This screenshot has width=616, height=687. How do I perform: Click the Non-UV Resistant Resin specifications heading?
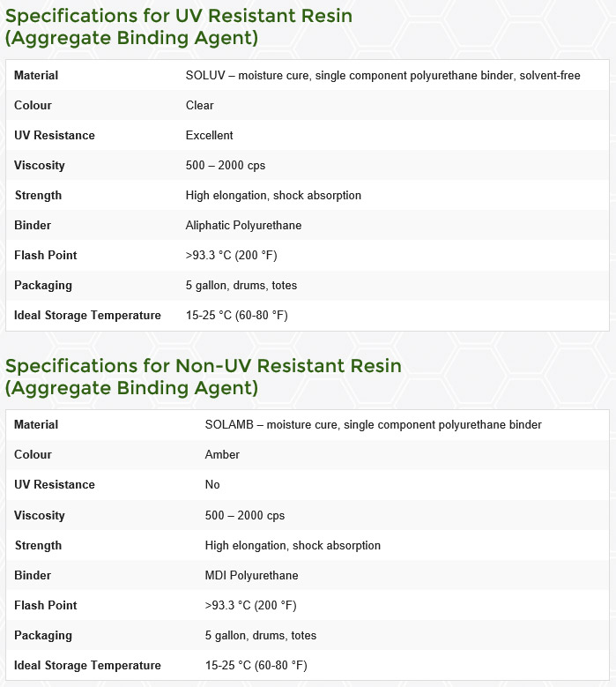(x=204, y=377)
